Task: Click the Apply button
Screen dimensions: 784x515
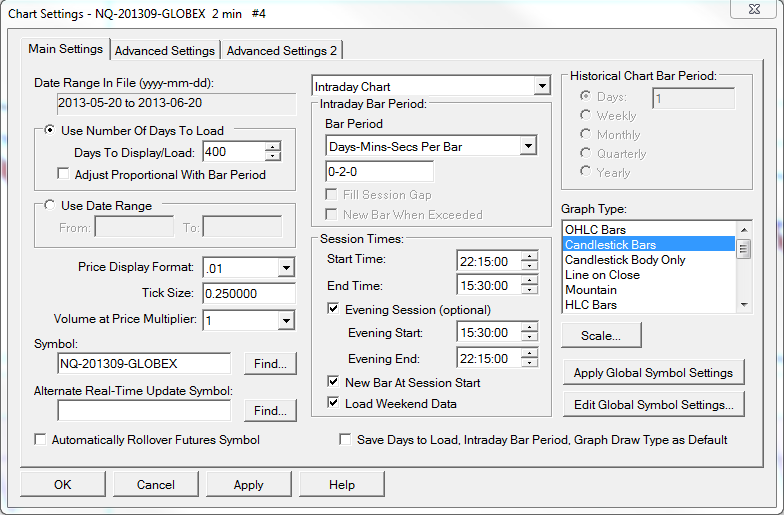Action: pos(249,484)
